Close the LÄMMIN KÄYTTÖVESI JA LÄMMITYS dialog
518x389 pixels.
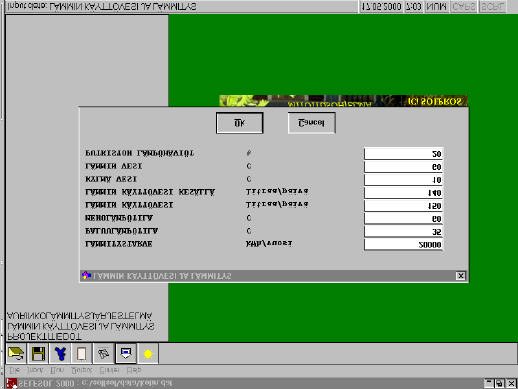pyautogui.click(x=461, y=276)
